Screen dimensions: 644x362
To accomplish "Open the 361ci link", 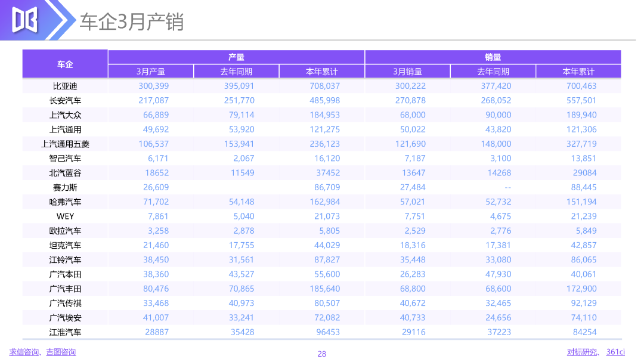I will [615, 352].
